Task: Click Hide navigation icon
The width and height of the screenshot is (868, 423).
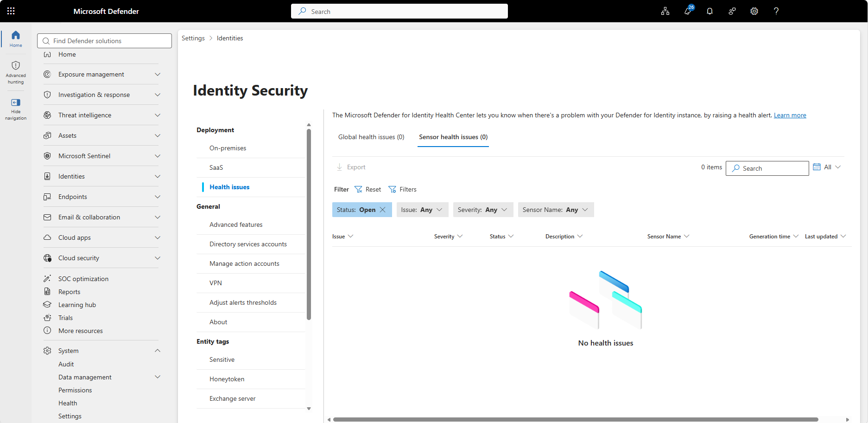Action: 16,103
